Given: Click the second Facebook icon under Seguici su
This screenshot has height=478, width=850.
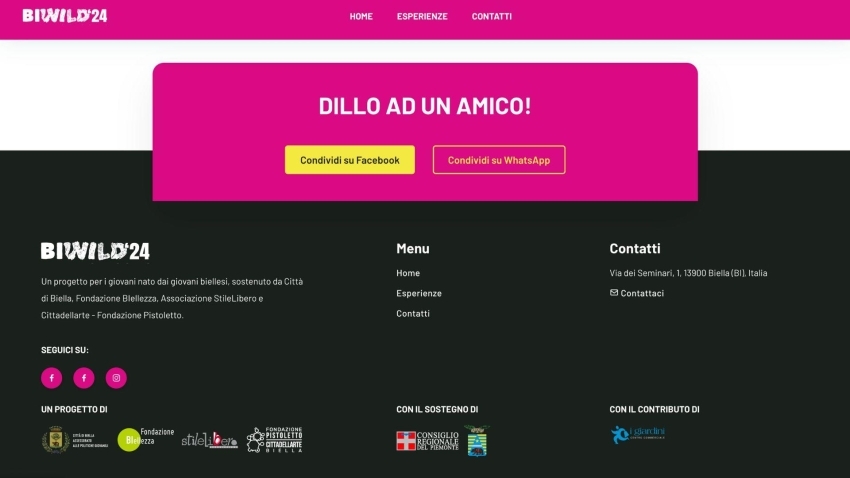Looking at the screenshot, I should coord(84,378).
